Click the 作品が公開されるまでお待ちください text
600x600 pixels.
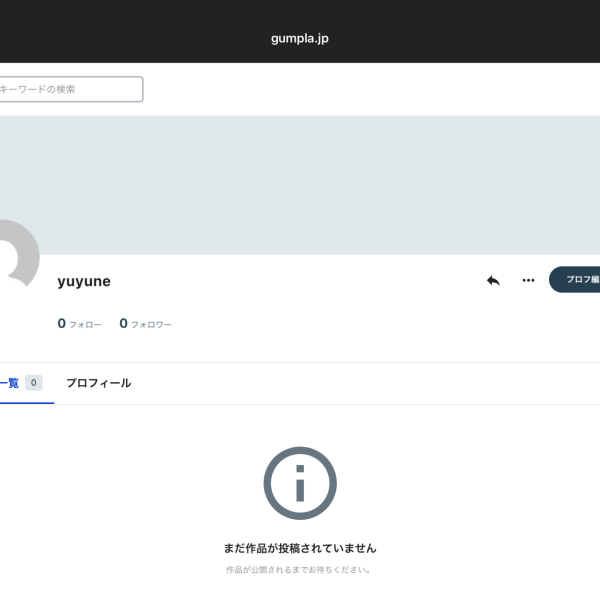[298, 570]
